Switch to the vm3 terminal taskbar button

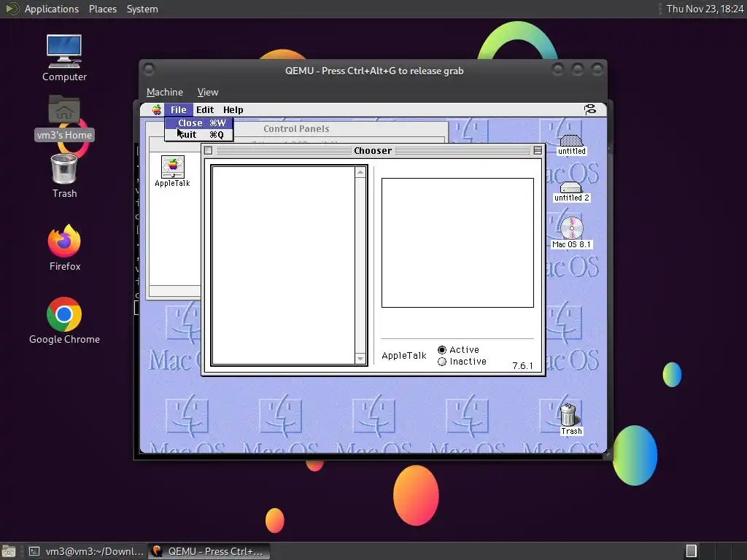pos(86,551)
